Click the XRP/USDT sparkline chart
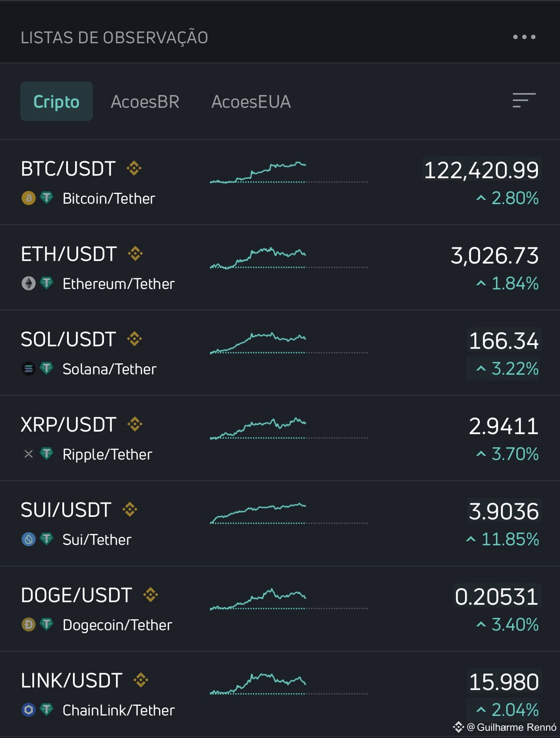 pos(289,428)
